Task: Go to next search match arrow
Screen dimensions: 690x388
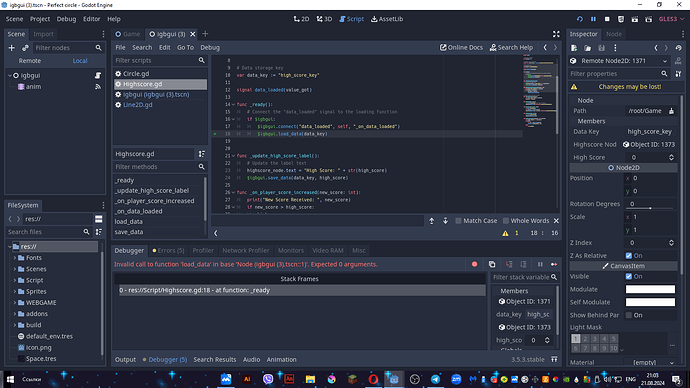Action: click(445, 221)
